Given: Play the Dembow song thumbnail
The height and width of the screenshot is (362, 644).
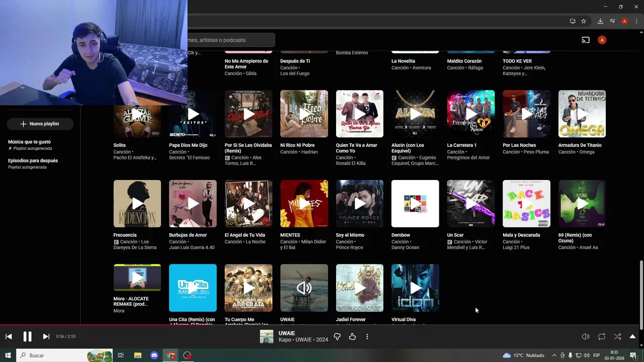Looking at the screenshot, I should click(415, 204).
